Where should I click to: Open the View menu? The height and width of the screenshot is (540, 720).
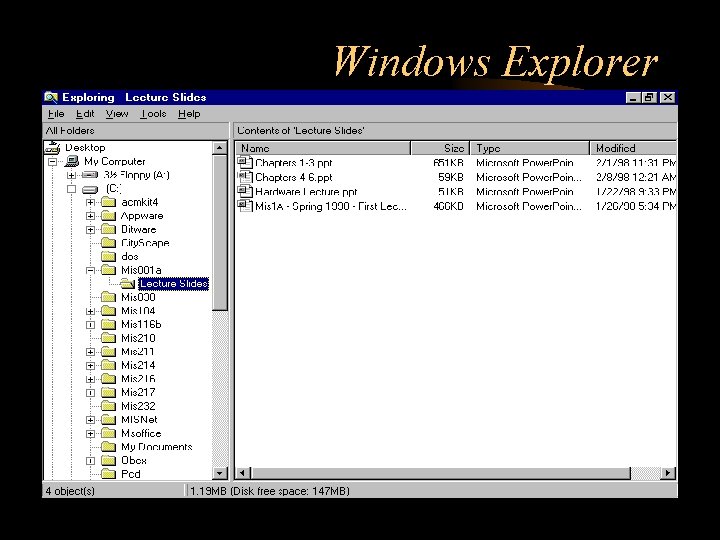[117, 114]
